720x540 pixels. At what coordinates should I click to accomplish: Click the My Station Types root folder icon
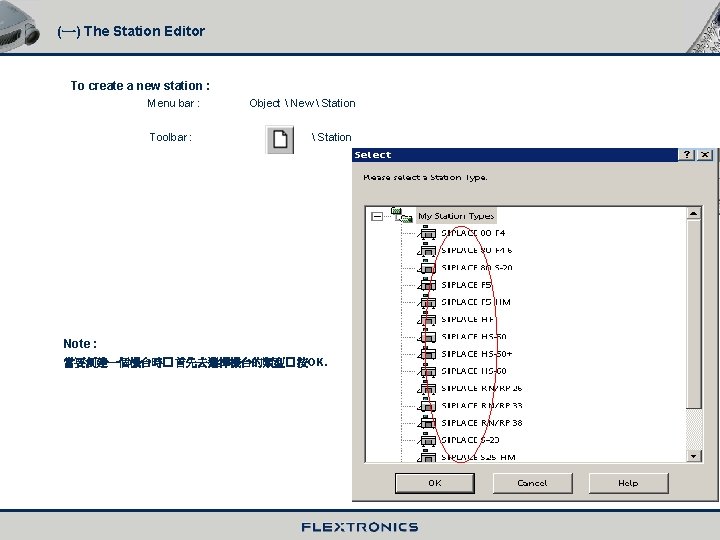coord(401,215)
